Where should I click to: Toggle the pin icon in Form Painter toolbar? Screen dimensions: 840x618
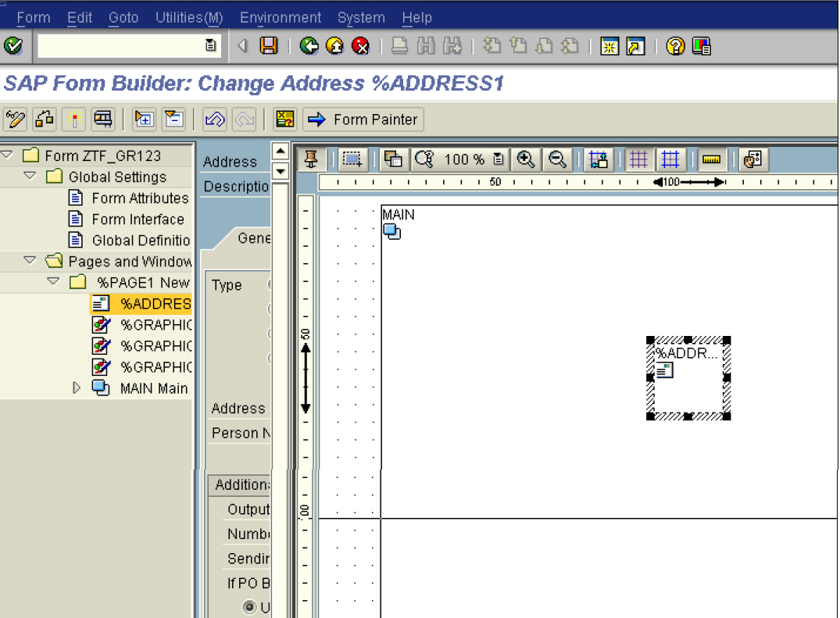(x=311, y=159)
